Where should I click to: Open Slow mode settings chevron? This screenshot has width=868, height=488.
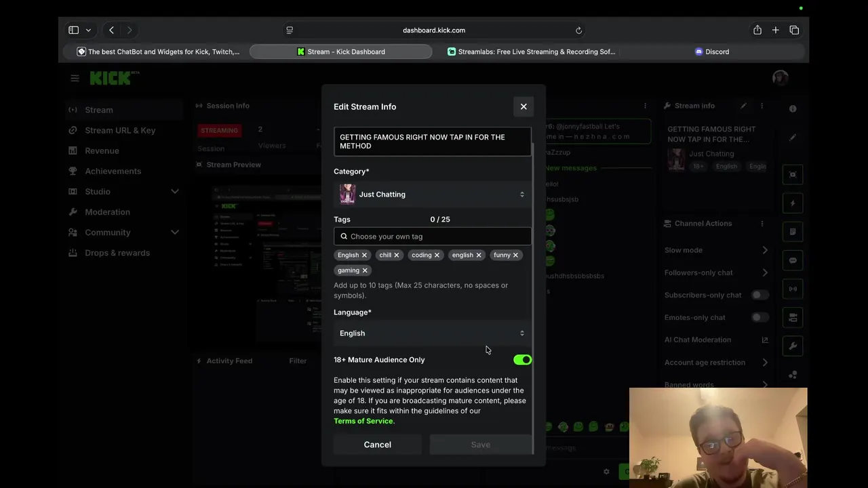pyautogui.click(x=765, y=250)
